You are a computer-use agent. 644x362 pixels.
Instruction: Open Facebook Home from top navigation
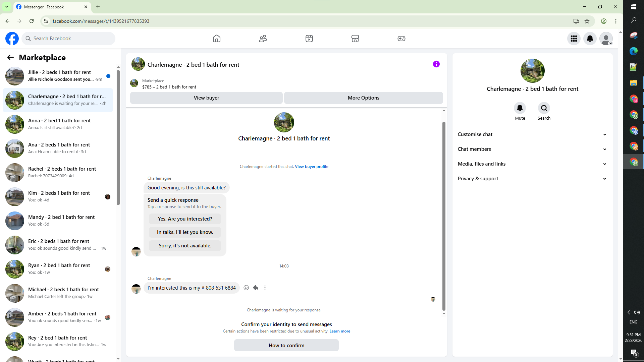pos(217,39)
